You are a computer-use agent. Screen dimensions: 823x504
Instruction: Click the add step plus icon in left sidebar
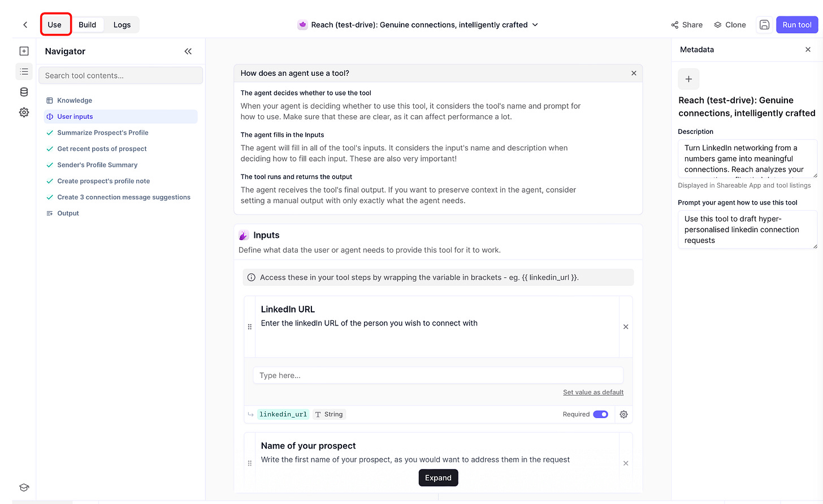pos(24,51)
